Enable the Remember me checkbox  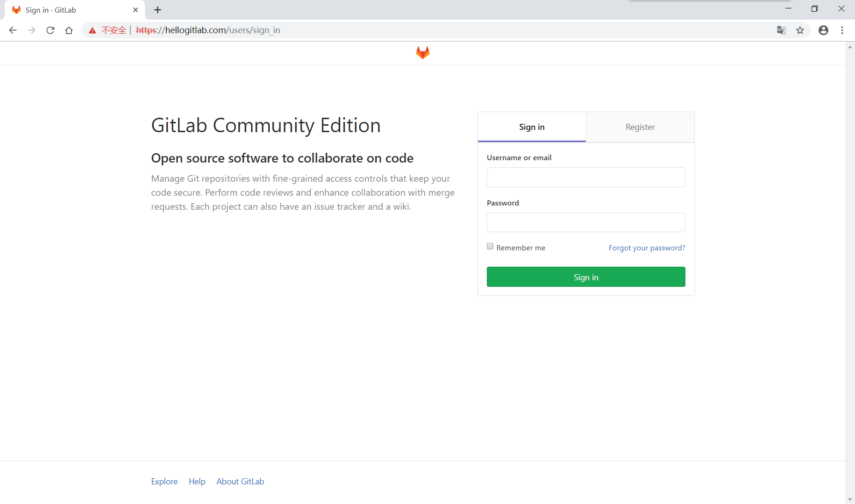pos(490,246)
